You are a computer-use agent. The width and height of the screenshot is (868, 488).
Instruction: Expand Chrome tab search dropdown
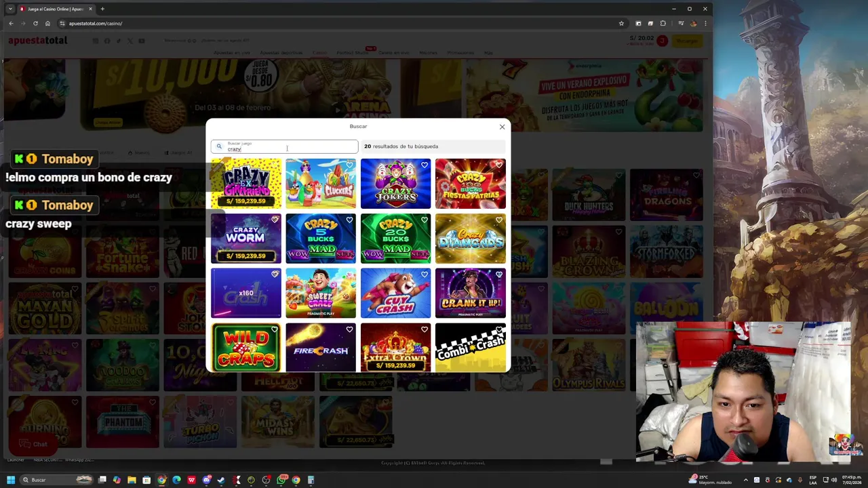(10, 9)
